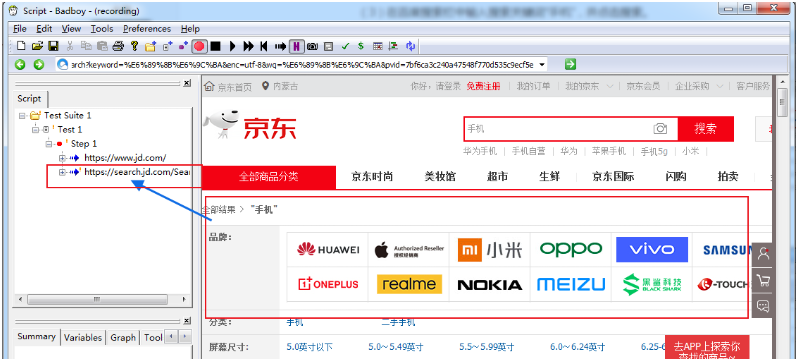
Task: Expand the https://www.jd.com/ request node
Action: coord(62,158)
